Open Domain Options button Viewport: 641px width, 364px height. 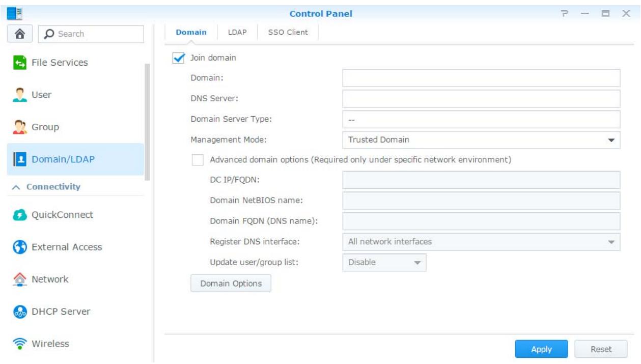coord(231,284)
